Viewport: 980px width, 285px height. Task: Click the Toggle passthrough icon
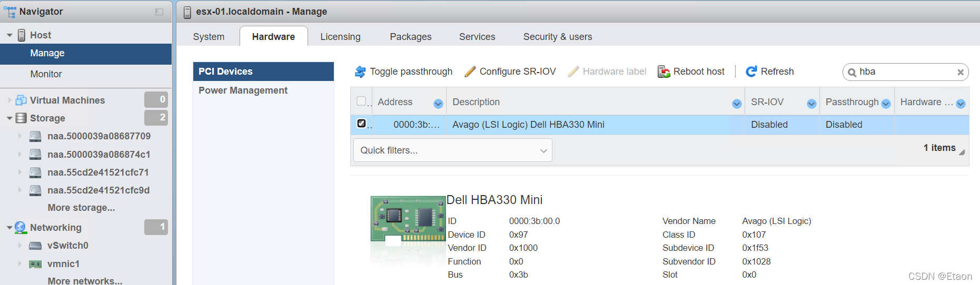click(360, 72)
